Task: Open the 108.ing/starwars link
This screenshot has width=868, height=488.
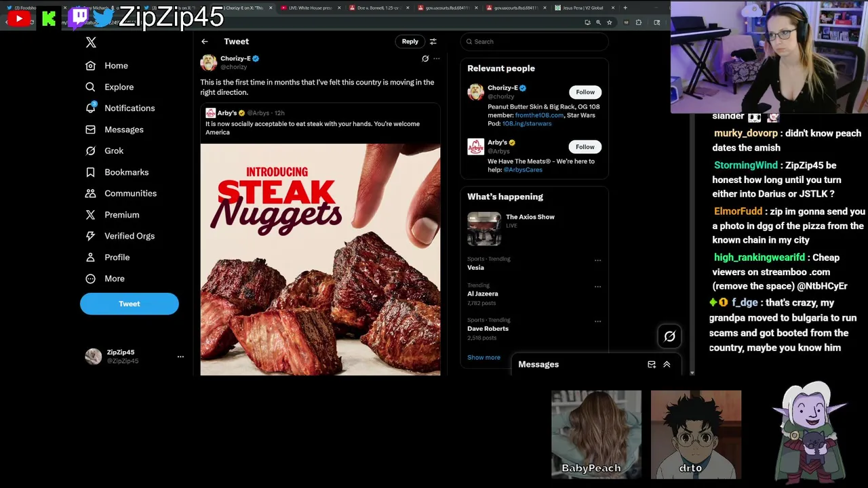Action: 527,124
